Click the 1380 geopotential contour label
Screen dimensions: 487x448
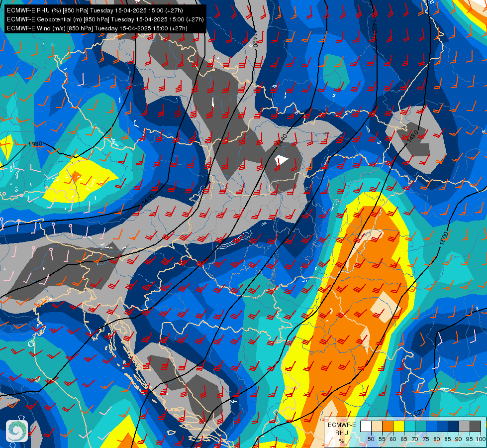click(x=35, y=144)
